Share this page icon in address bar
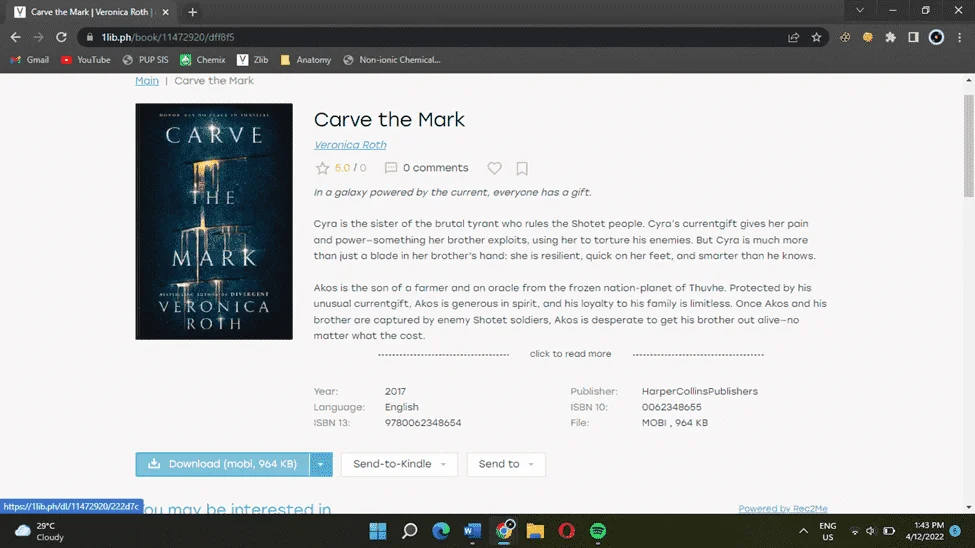 click(793, 37)
